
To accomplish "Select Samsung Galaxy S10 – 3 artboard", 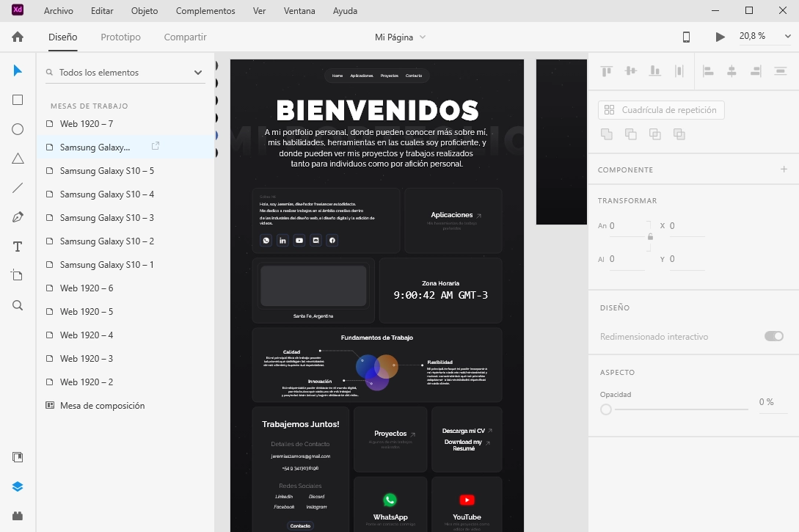I will 106,218.
